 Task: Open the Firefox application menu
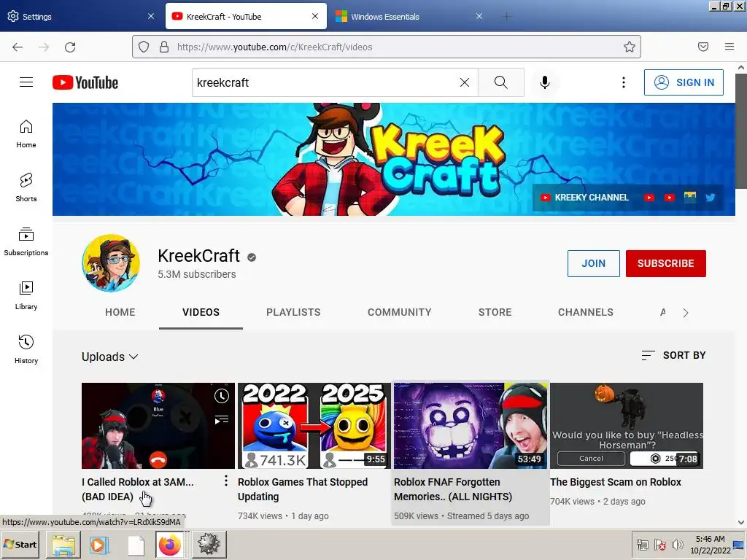pyautogui.click(x=729, y=47)
